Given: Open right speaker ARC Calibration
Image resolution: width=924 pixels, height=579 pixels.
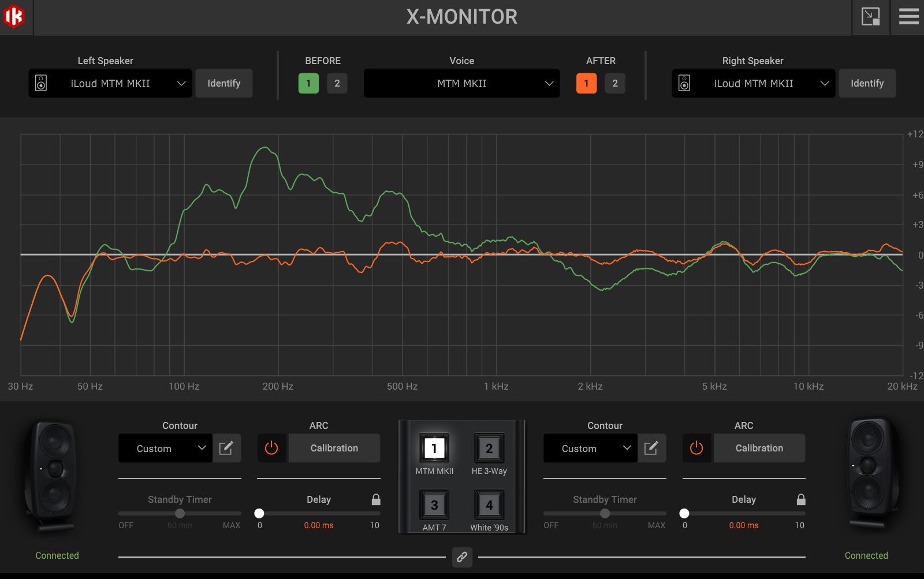Looking at the screenshot, I should pos(759,448).
